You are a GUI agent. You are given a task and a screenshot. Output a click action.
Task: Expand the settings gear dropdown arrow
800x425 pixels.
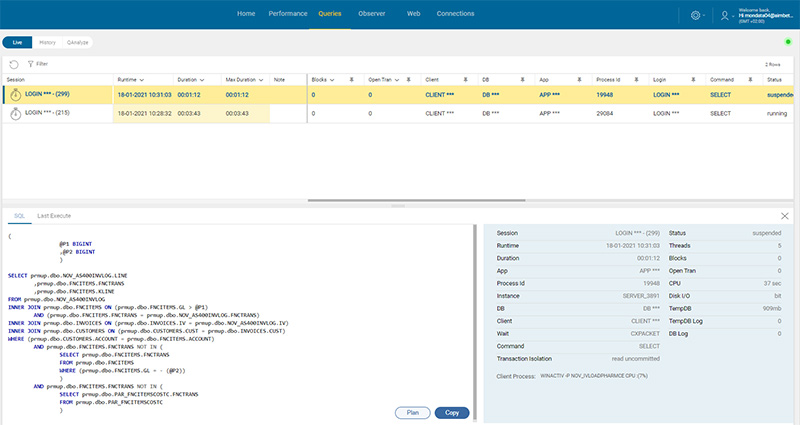704,16
